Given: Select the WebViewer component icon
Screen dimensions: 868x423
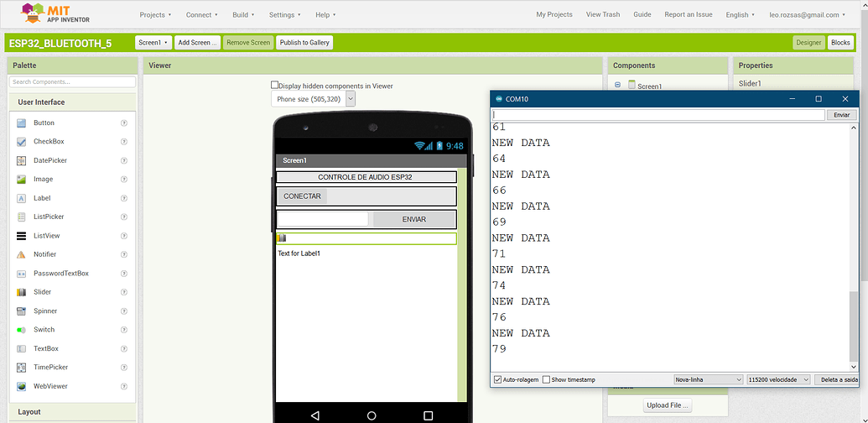Looking at the screenshot, I should point(22,386).
